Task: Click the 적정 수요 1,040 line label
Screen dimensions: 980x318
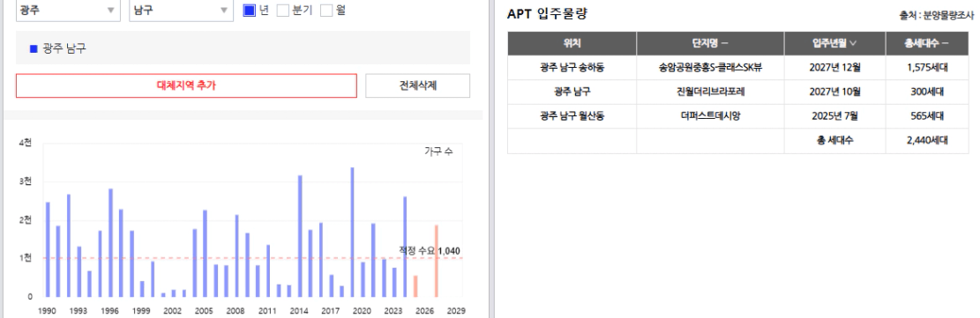Action: click(x=430, y=250)
